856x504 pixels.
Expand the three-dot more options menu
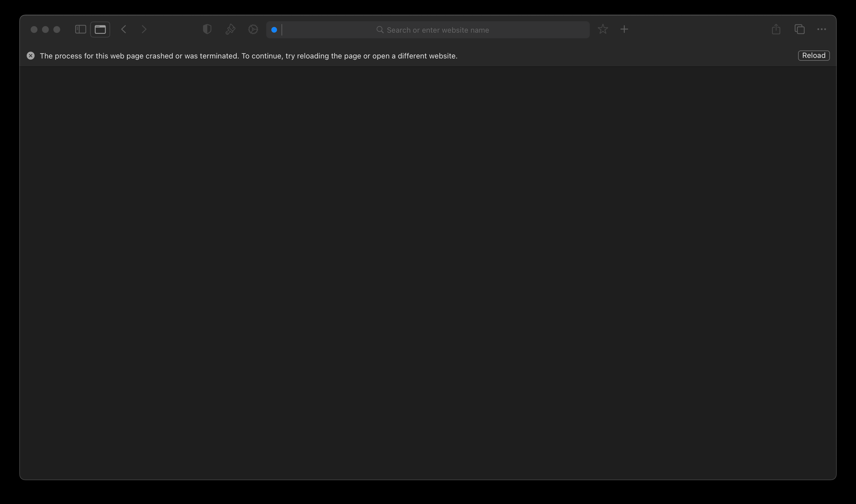[x=821, y=29]
